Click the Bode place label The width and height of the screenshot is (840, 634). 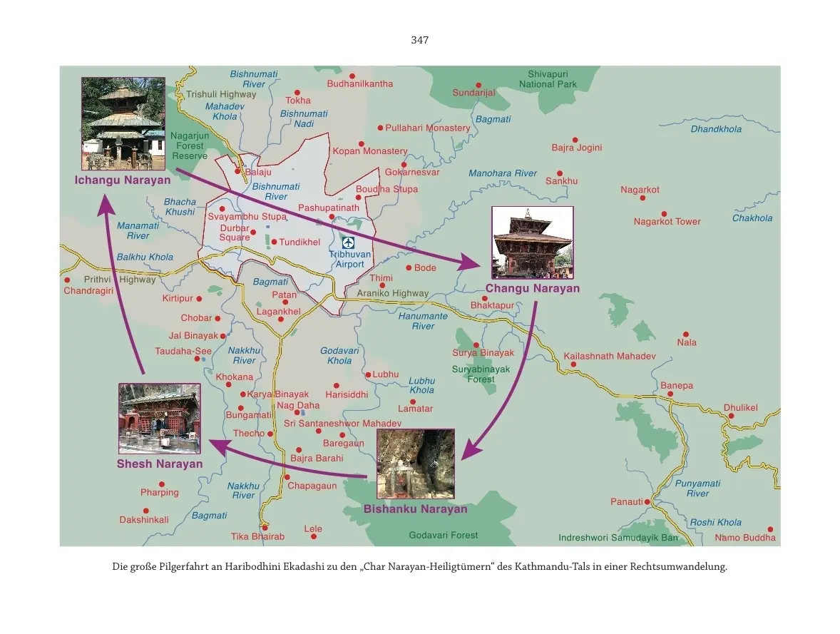point(425,267)
